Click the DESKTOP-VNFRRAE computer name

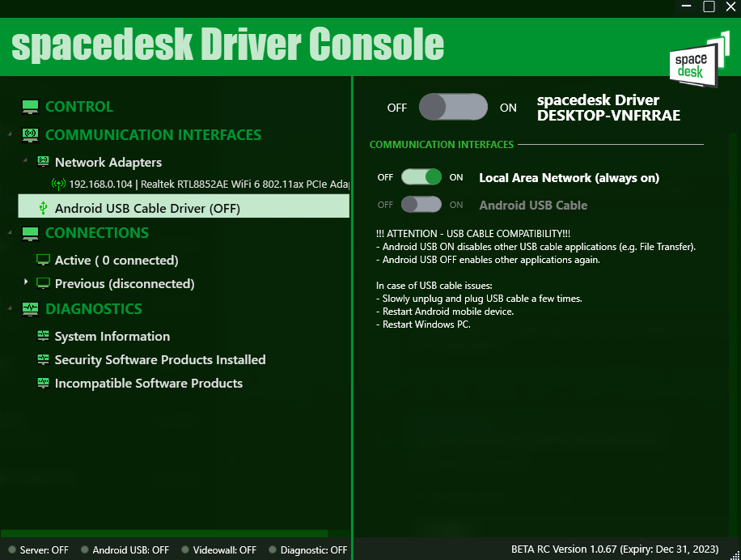click(608, 115)
